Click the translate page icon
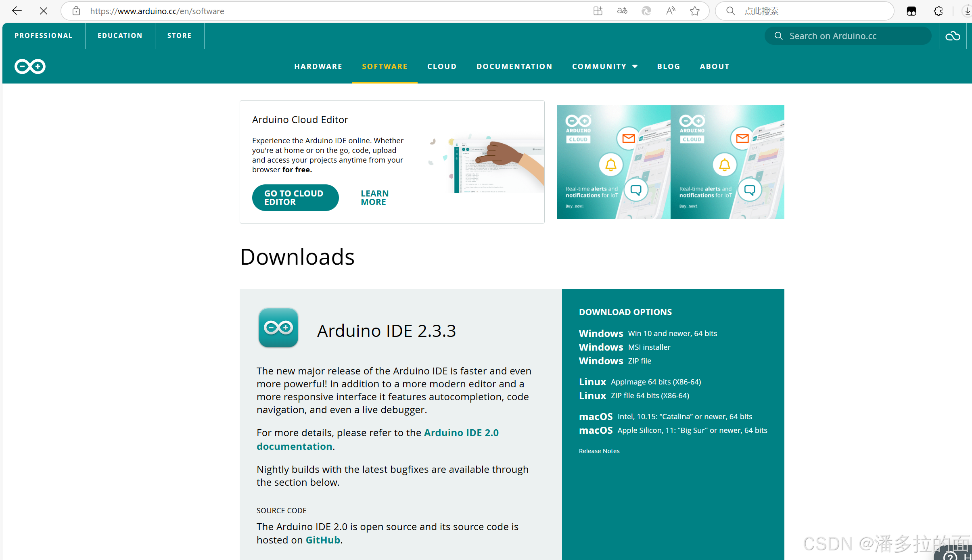 [x=622, y=11]
